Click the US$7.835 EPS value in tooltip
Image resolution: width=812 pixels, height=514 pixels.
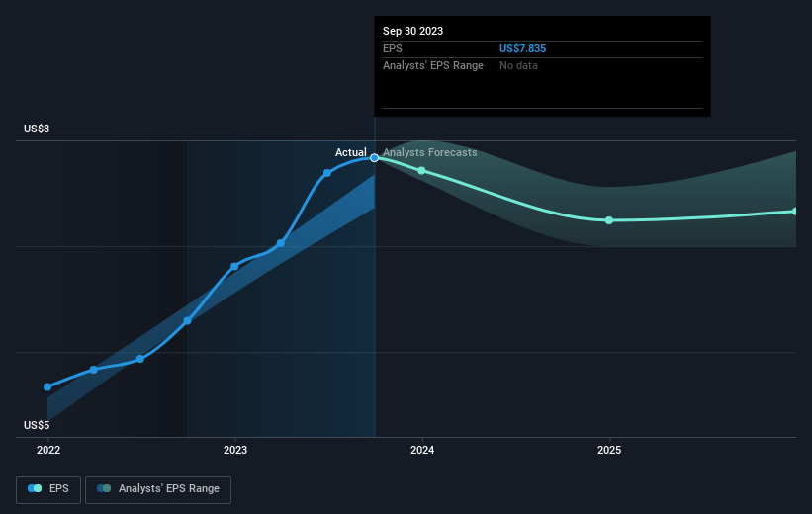pyautogui.click(x=522, y=48)
